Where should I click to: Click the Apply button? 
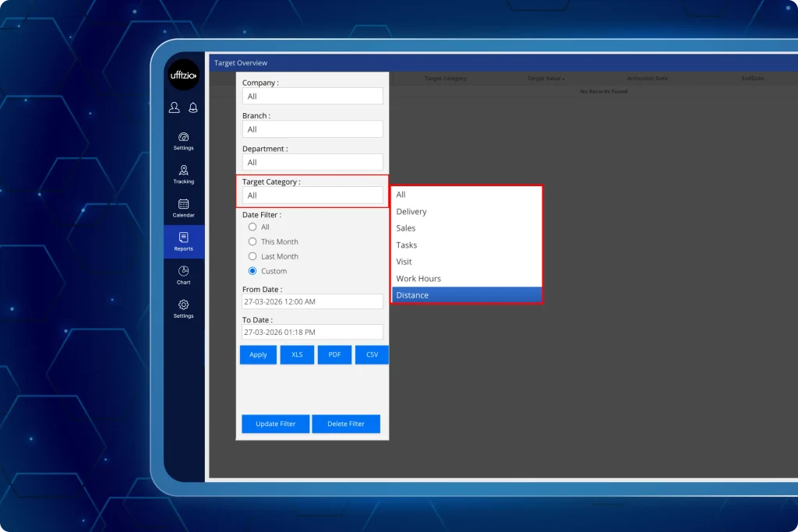click(258, 354)
